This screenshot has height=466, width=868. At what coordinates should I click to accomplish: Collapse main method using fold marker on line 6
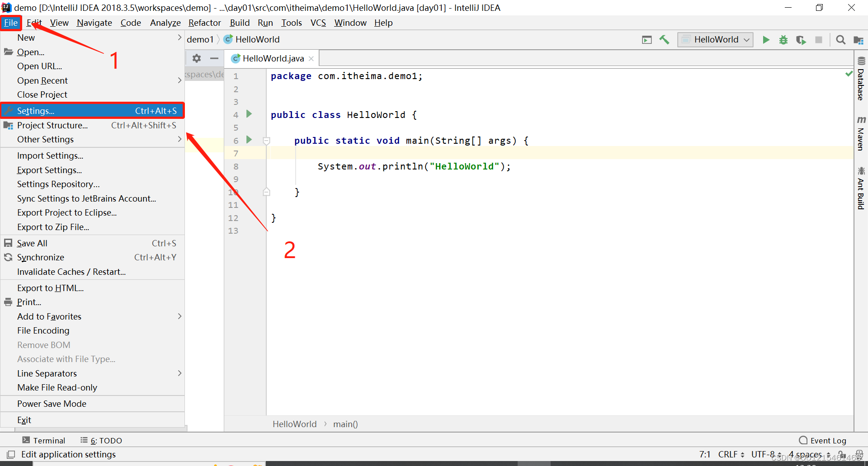point(267,141)
